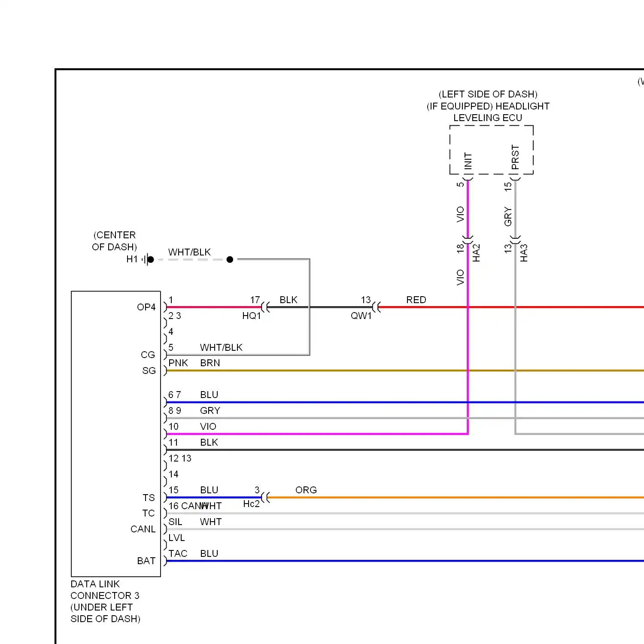Click the DATA LINK CONNECTOR 3 caption
This screenshot has width=644, height=644.
[105, 589]
